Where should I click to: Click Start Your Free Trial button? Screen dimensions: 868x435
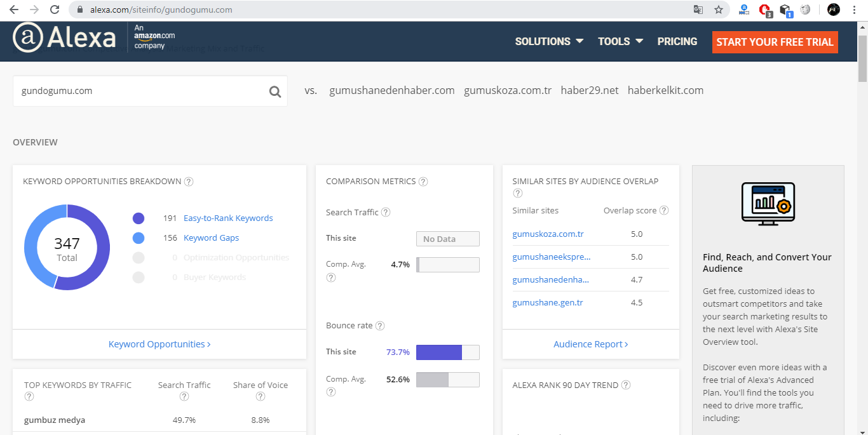[x=775, y=42]
